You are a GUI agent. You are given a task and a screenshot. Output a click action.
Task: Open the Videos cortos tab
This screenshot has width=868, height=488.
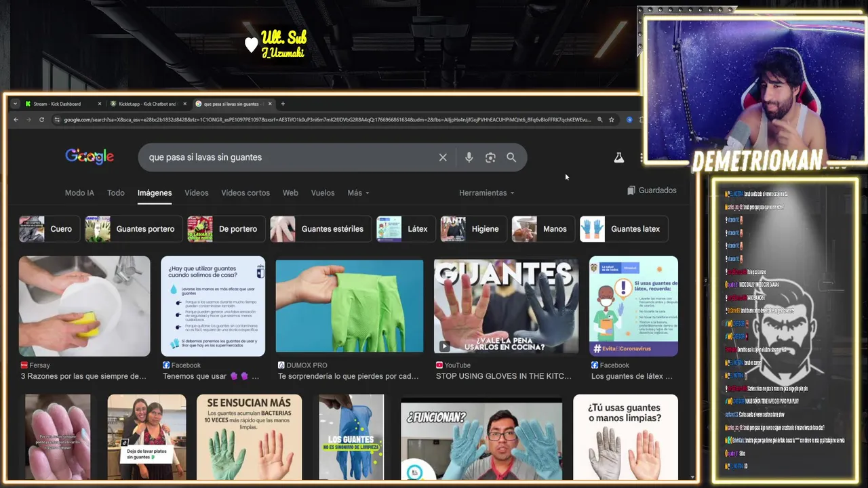pos(245,193)
